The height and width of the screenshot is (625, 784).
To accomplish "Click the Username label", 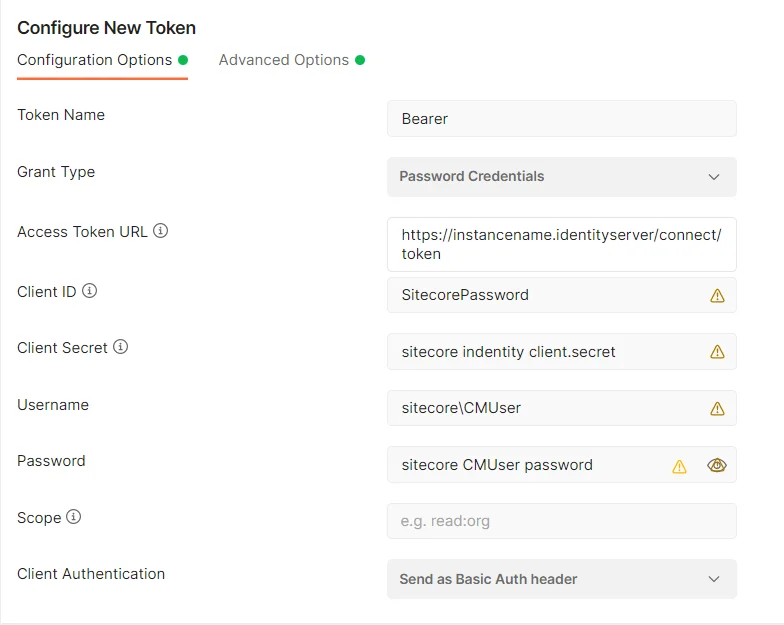I will [x=53, y=404].
